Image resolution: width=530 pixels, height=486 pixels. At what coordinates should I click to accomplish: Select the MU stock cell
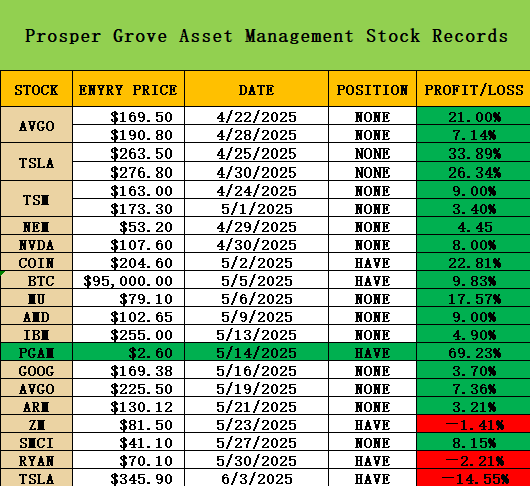tap(36, 298)
